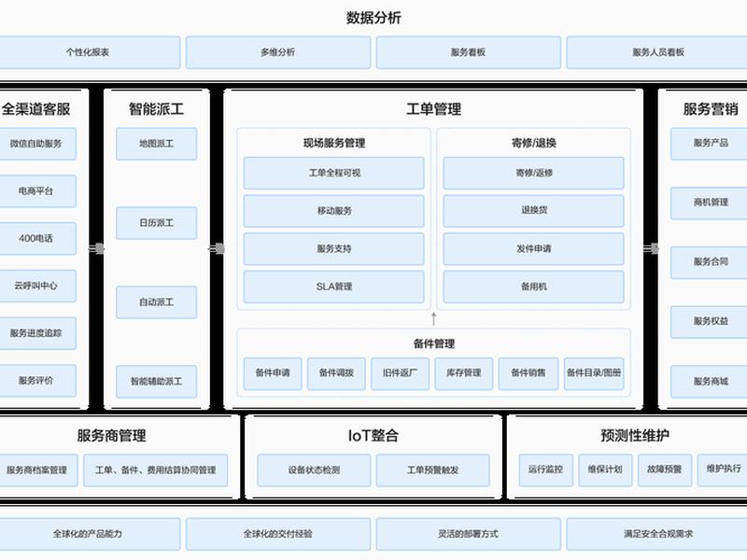Select the 发件申请 box
747x560 pixels.
coord(533,248)
